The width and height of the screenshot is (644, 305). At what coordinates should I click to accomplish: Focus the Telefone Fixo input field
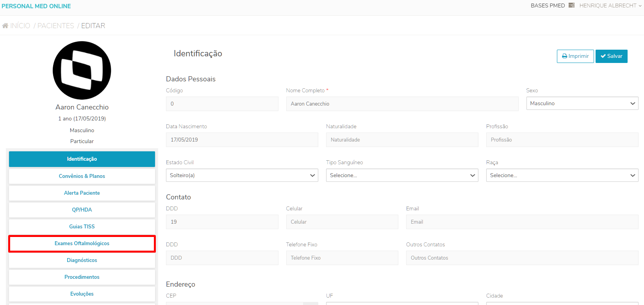tap(342, 258)
